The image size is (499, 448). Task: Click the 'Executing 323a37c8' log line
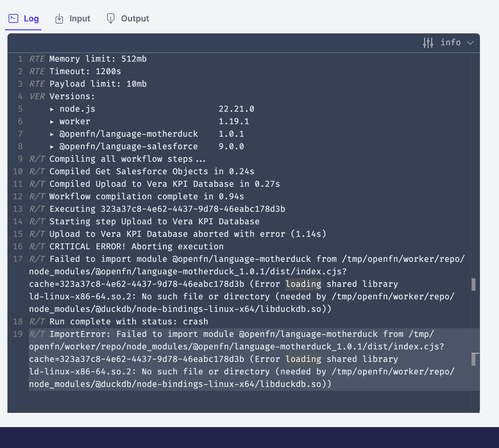click(x=167, y=209)
